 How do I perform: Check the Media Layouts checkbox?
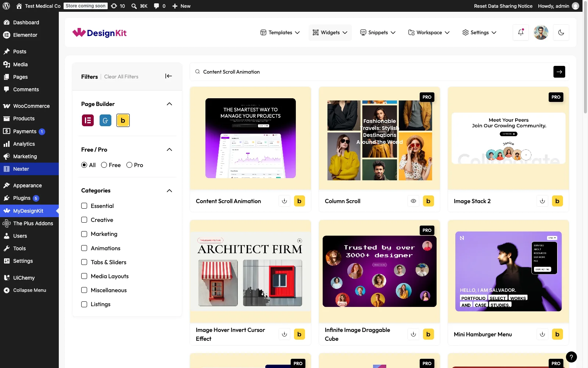(x=84, y=276)
